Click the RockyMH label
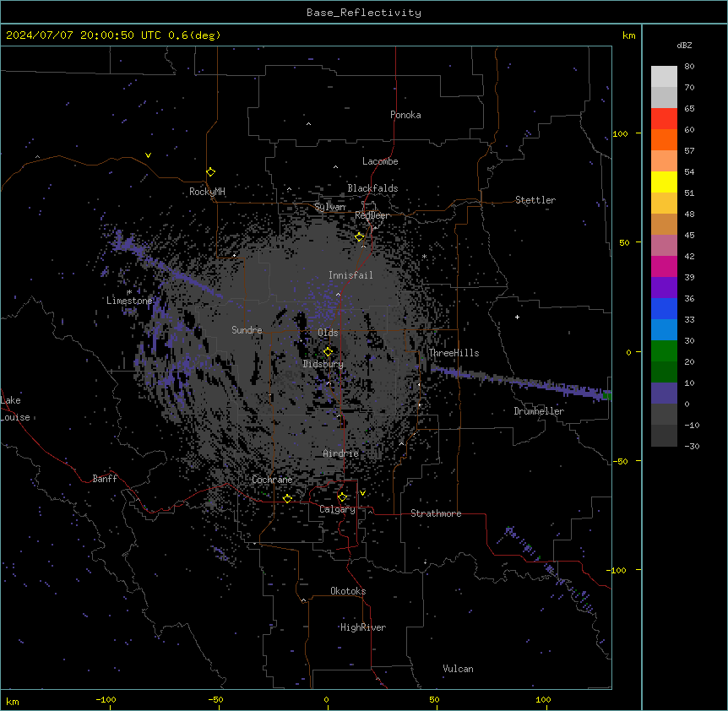This screenshot has height=711, width=728. 207,191
